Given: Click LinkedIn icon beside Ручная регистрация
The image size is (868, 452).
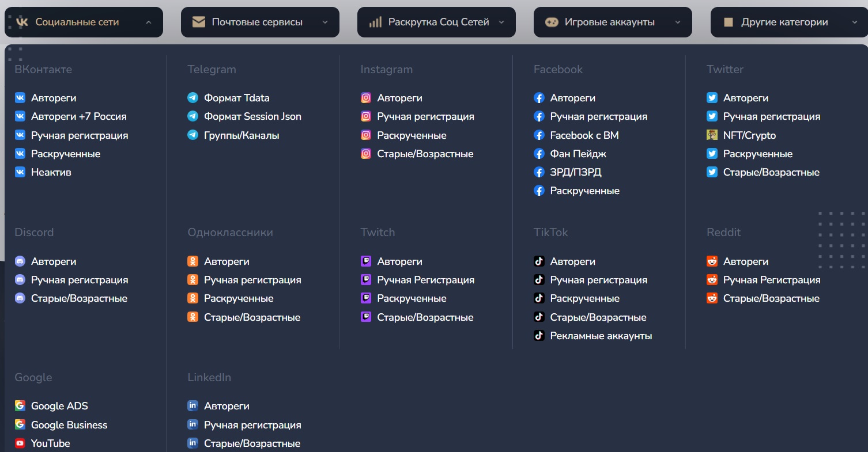Looking at the screenshot, I should pyautogui.click(x=193, y=425).
